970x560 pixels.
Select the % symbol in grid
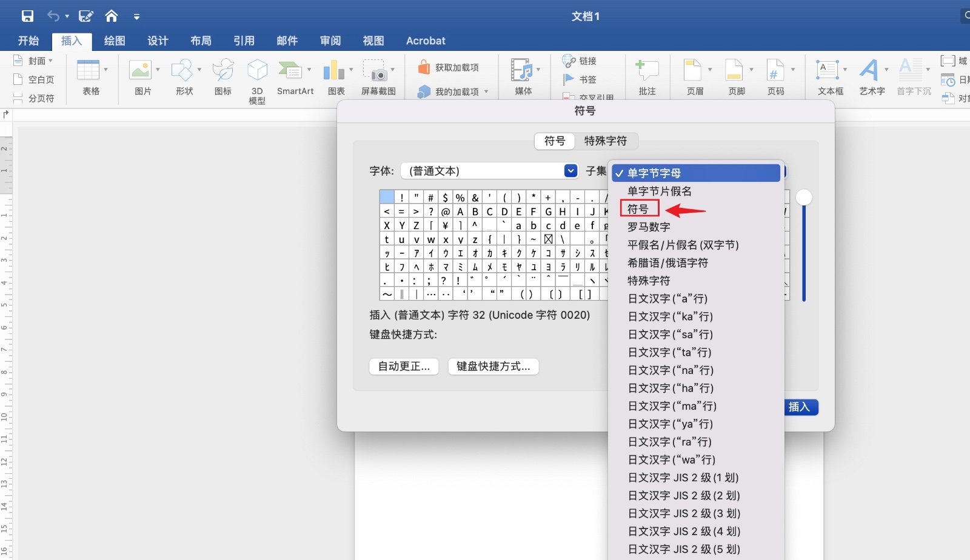point(460,197)
